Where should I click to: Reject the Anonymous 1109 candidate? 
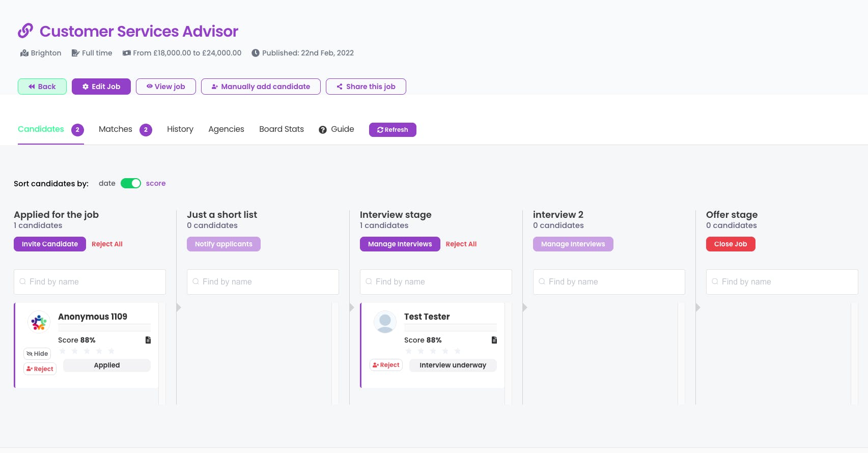tap(40, 369)
